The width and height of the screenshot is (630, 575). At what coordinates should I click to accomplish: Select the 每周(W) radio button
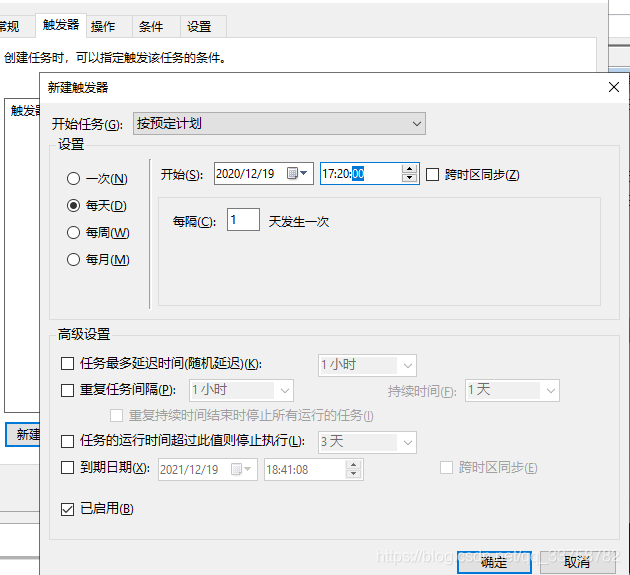pyautogui.click(x=73, y=233)
